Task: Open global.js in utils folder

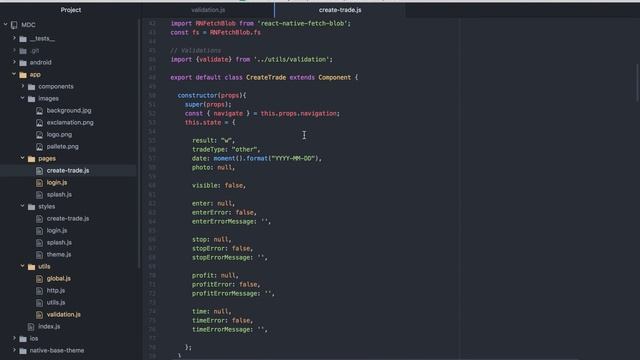Action: [58, 278]
